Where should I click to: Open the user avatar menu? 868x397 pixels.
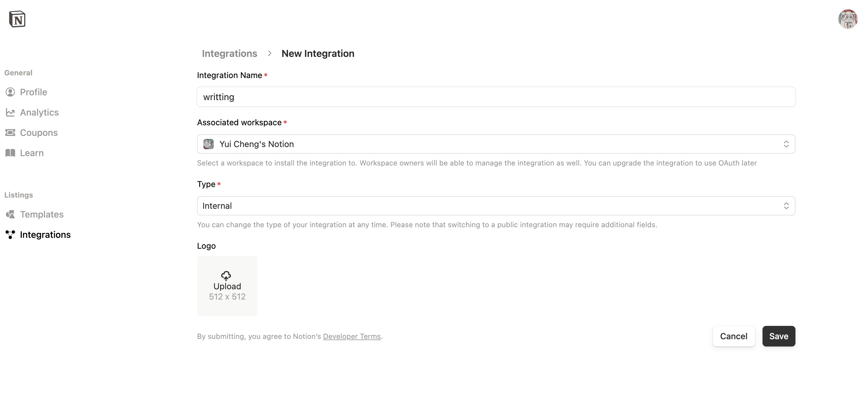[x=848, y=19]
